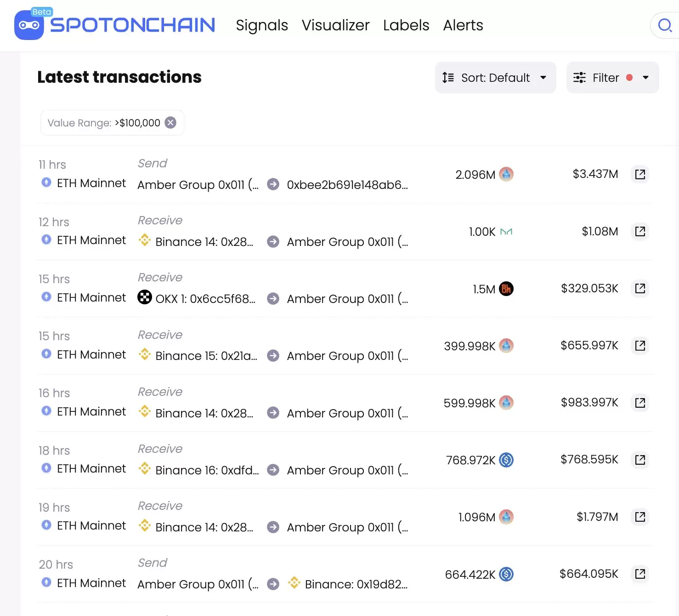Click the arrow icon in the 18 hrs row
The height and width of the screenshot is (616, 679).
coord(273,470)
